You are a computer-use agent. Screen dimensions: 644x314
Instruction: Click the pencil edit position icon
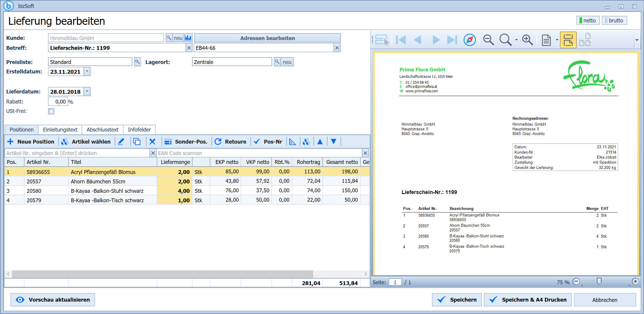(x=121, y=142)
